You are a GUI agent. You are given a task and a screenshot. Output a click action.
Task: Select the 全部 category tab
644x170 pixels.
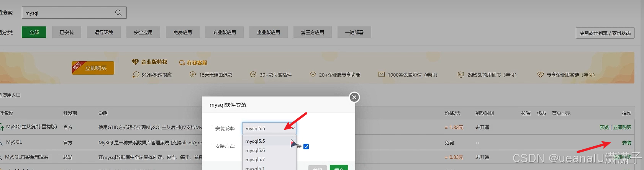[x=34, y=32]
